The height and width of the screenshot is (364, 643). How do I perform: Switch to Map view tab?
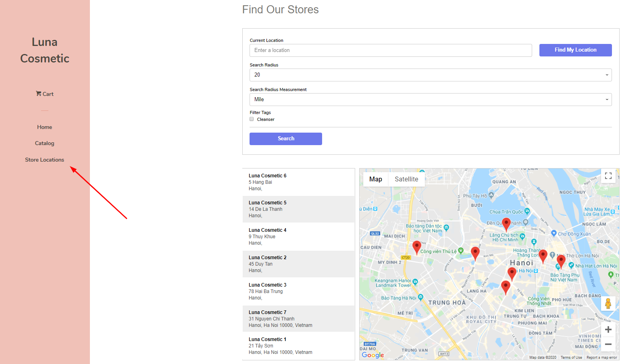[x=376, y=179]
